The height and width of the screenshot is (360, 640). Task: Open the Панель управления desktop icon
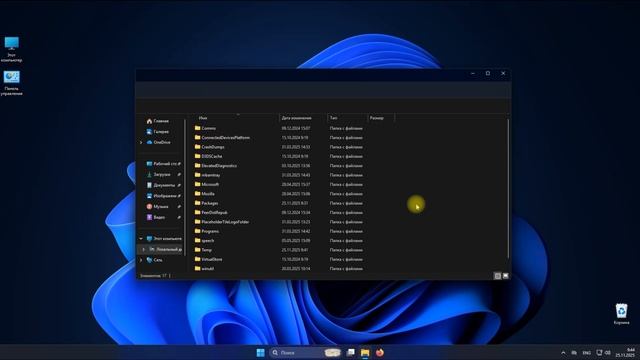(x=11, y=83)
